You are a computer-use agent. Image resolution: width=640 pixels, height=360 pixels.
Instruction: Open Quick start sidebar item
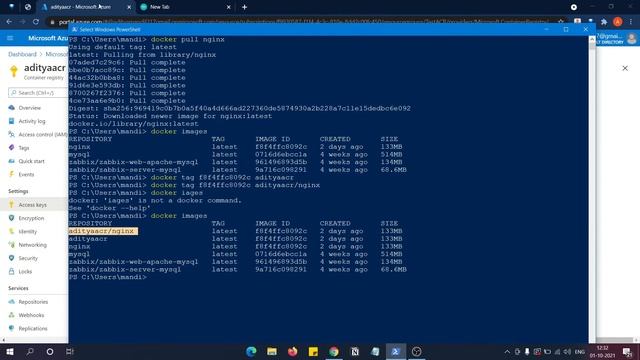[x=31, y=161]
